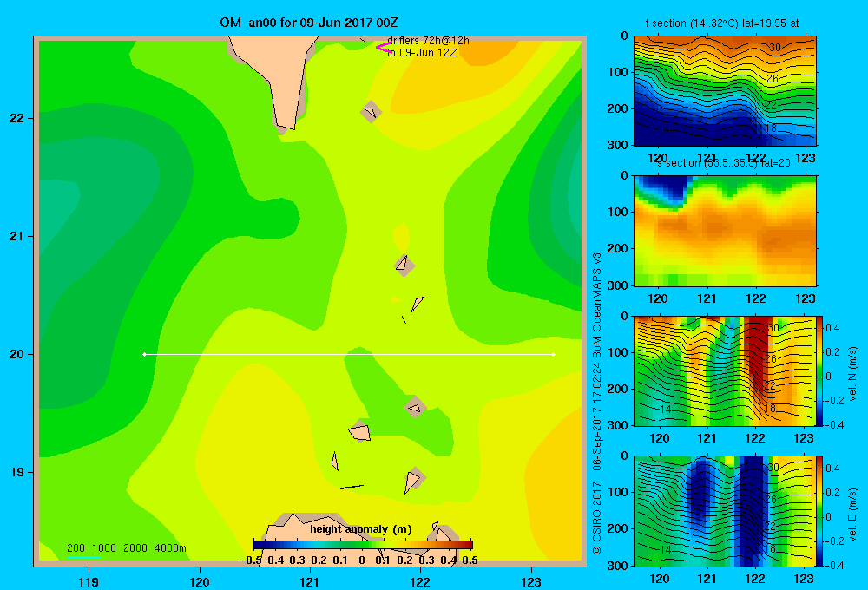Click the magenta drifter arrow marker
Image resolution: width=868 pixels, height=590 pixels.
click(385, 48)
